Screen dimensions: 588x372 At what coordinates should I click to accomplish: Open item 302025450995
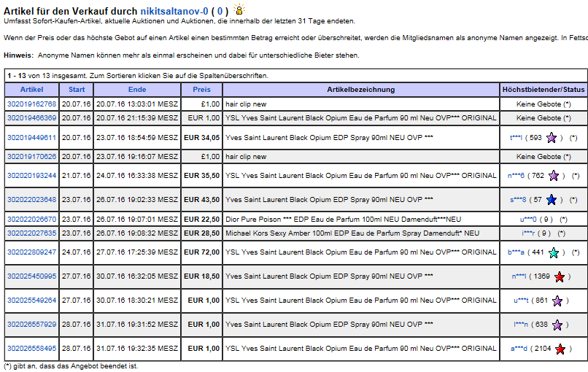point(32,276)
